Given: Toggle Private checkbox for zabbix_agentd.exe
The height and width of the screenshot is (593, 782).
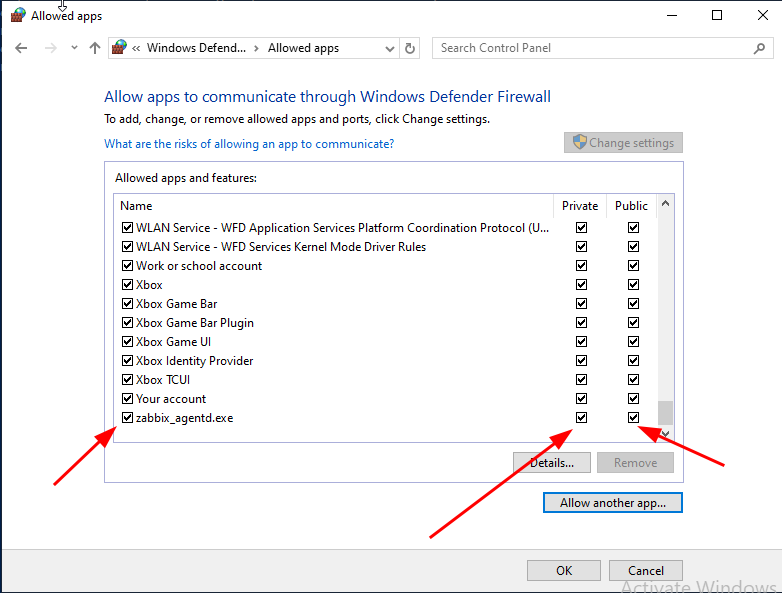Looking at the screenshot, I should pyautogui.click(x=582, y=417).
